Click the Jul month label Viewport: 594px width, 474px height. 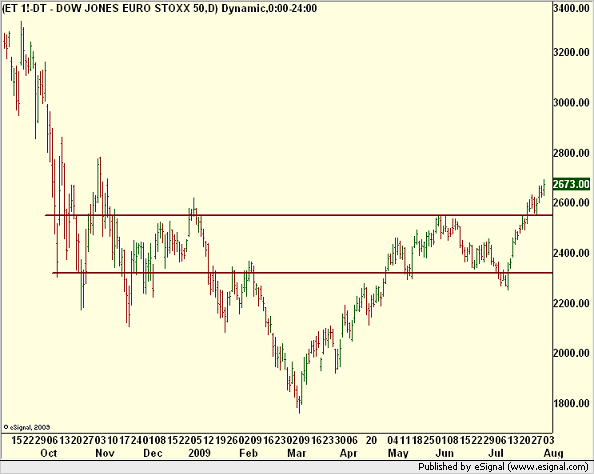click(496, 453)
